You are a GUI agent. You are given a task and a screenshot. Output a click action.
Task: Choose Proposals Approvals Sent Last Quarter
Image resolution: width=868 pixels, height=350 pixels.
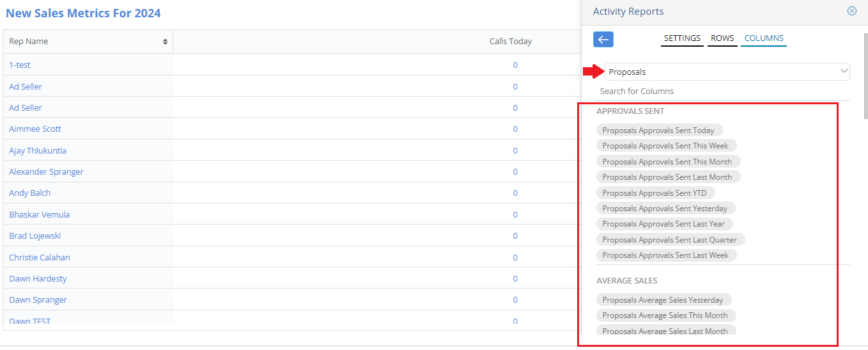[x=670, y=240]
